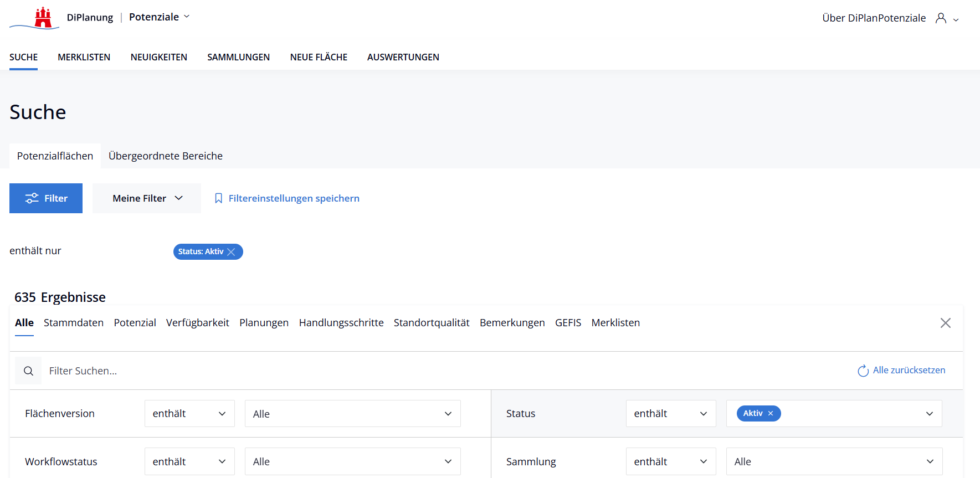Click the magnifier search icon
Image resolution: width=980 pixels, height=478 pixels.
point(28,371)
